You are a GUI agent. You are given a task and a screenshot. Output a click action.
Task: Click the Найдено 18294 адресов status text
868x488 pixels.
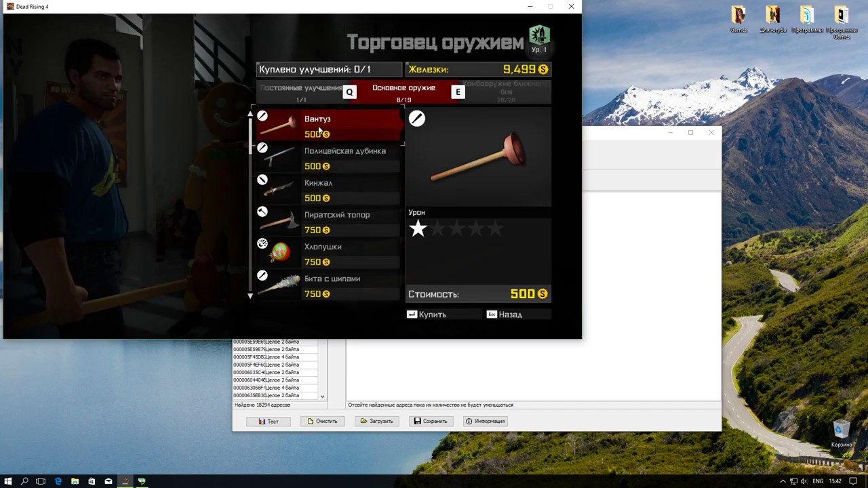click(262, 405)
